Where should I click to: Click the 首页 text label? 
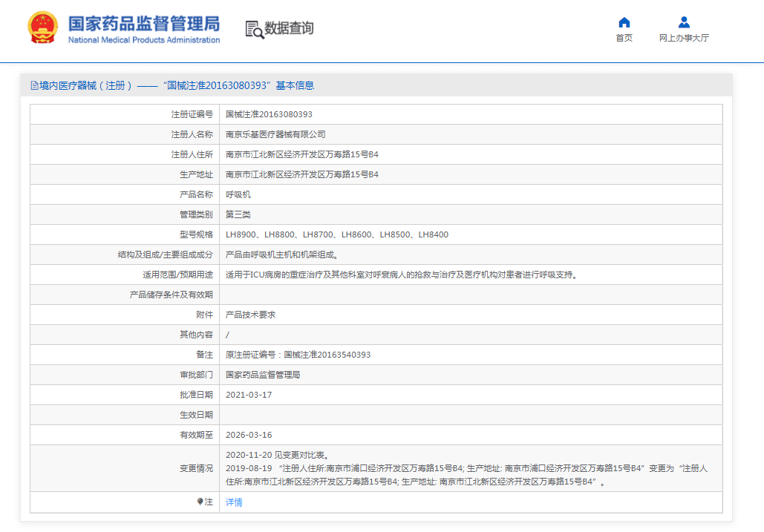click(x=624, y=38)
